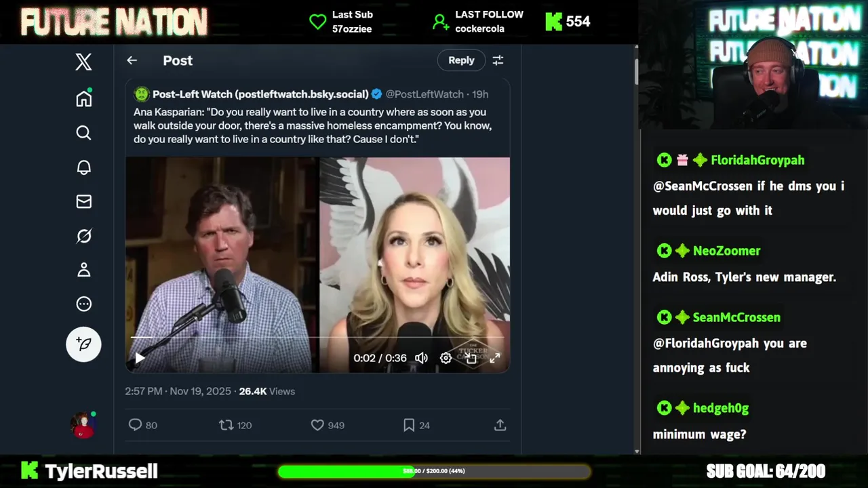
Task: Click the 0:02 / 0:36 video time display
Action: tap(380, 358)
